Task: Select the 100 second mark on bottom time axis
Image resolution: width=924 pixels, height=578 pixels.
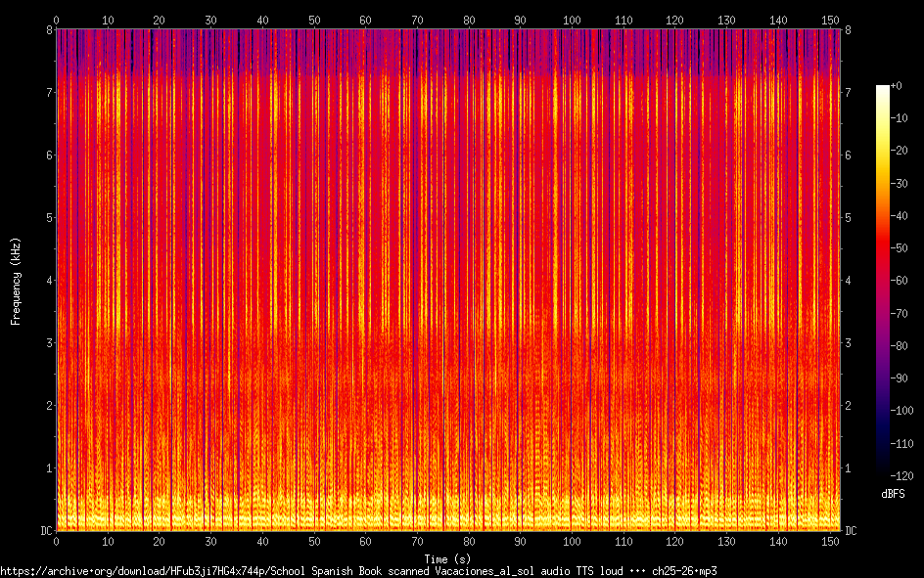Action: coord(572,541)
